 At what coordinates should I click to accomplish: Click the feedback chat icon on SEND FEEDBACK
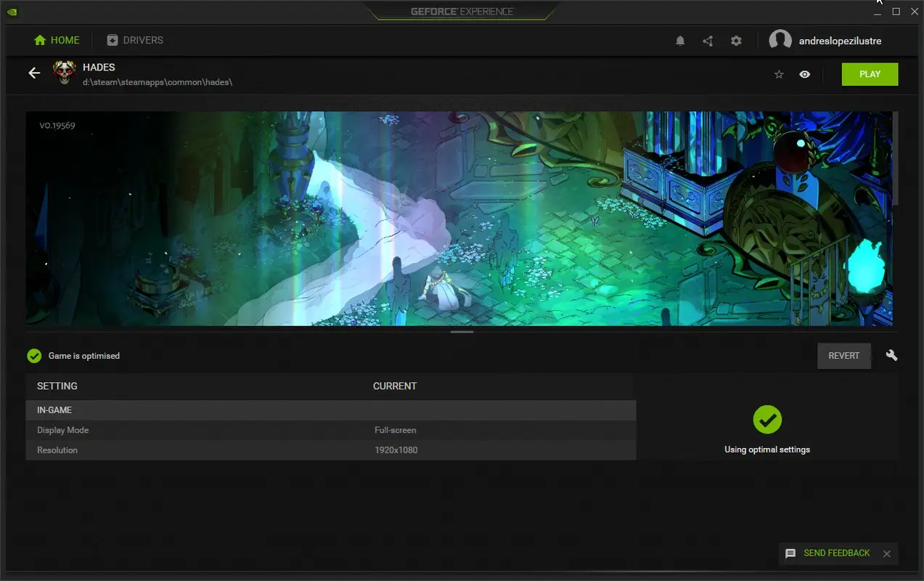(x=790, y=553)
